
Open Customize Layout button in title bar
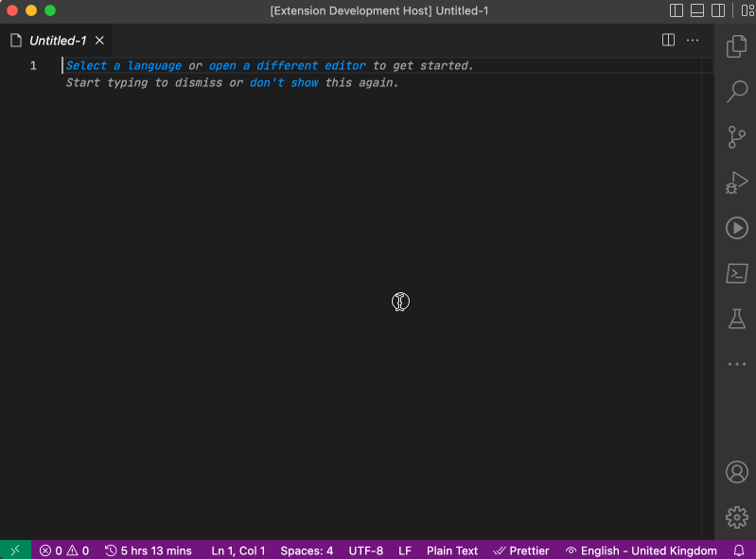coord(747,10)
